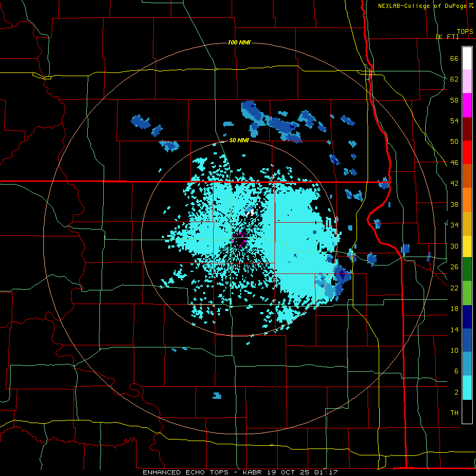Viewport: 476px width, 476px height.
Task: Select the bright red legend swatch near 46
Action: (467, 152)
